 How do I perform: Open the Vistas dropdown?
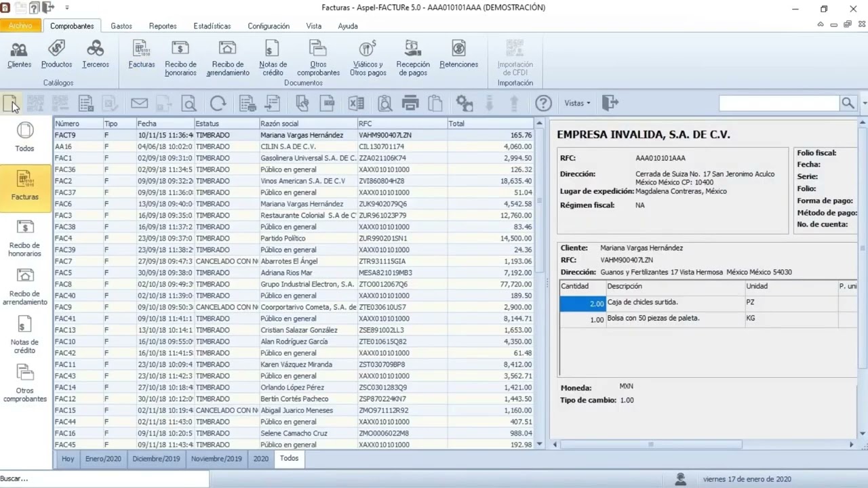[577, 103]
